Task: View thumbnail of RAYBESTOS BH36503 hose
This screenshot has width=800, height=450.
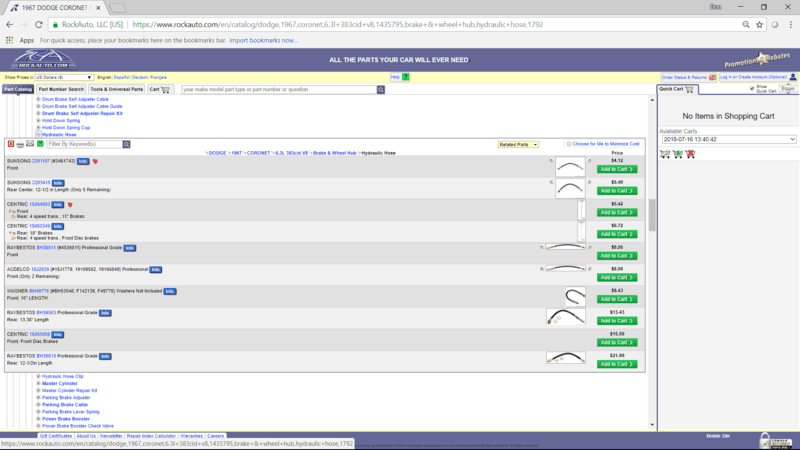Action: pos(566,317)
